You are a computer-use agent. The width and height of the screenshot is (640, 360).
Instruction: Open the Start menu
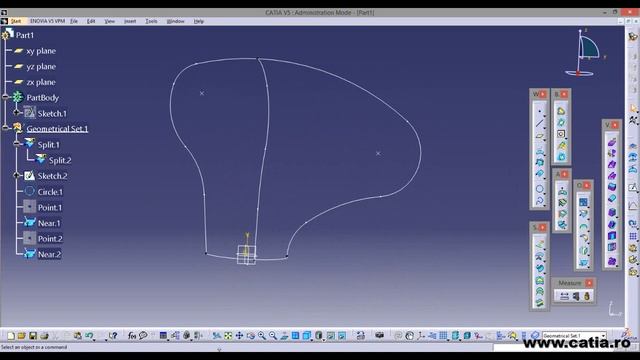(x=16, y=21)
